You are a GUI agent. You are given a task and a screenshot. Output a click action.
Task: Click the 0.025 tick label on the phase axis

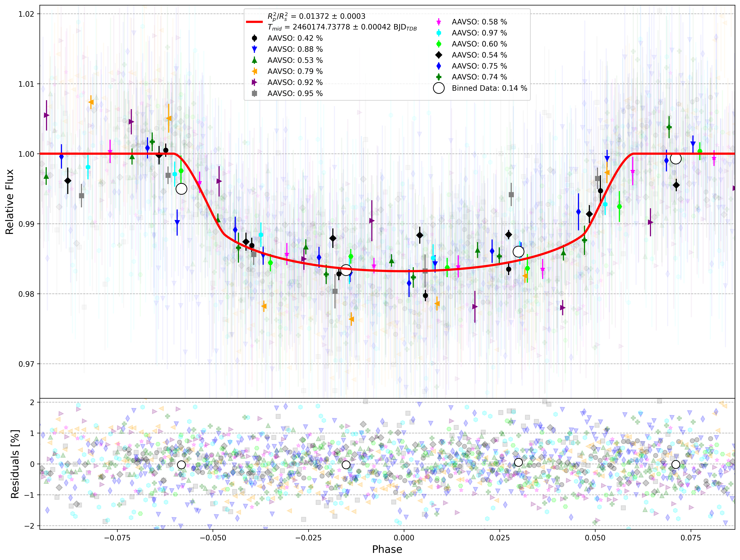(500, 538)
